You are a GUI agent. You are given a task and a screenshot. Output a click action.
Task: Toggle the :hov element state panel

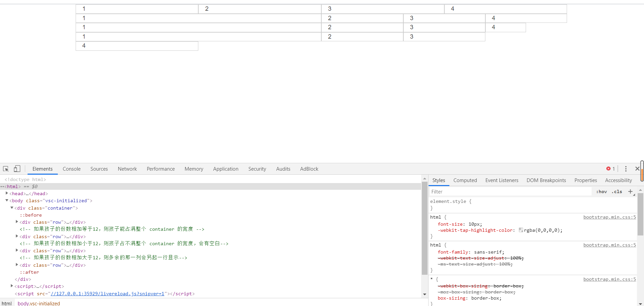(601, 191)
